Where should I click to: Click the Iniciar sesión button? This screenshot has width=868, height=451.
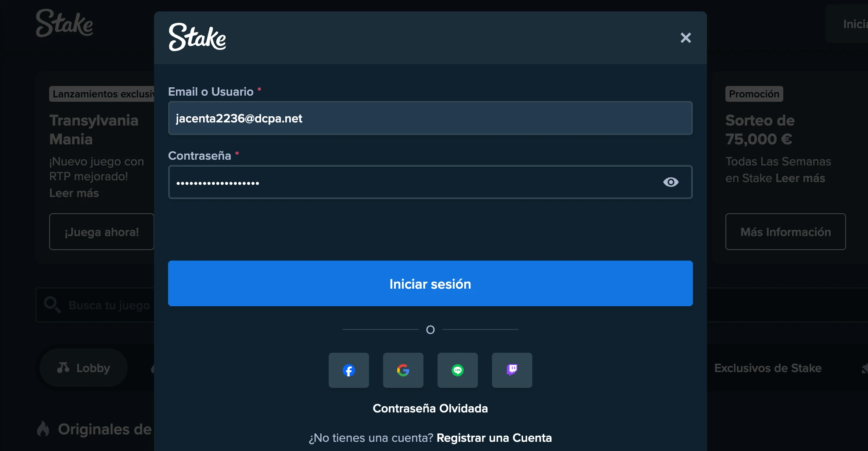430,283
